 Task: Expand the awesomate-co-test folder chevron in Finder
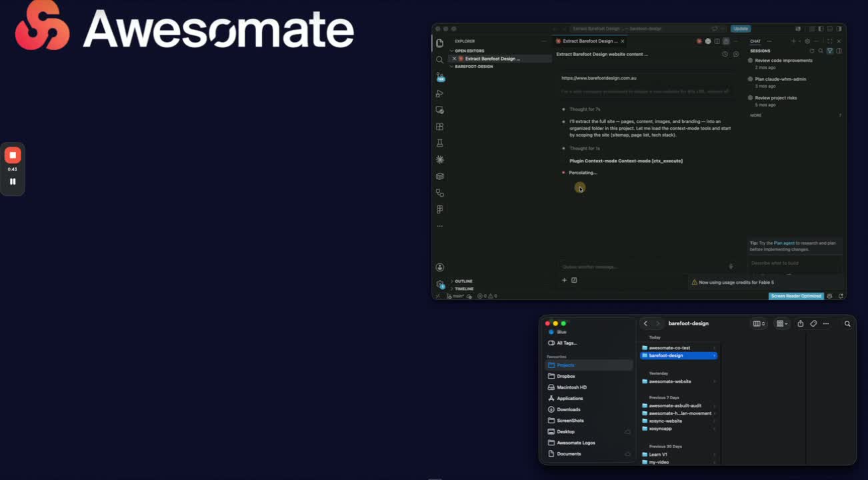[x=715, y=348]
